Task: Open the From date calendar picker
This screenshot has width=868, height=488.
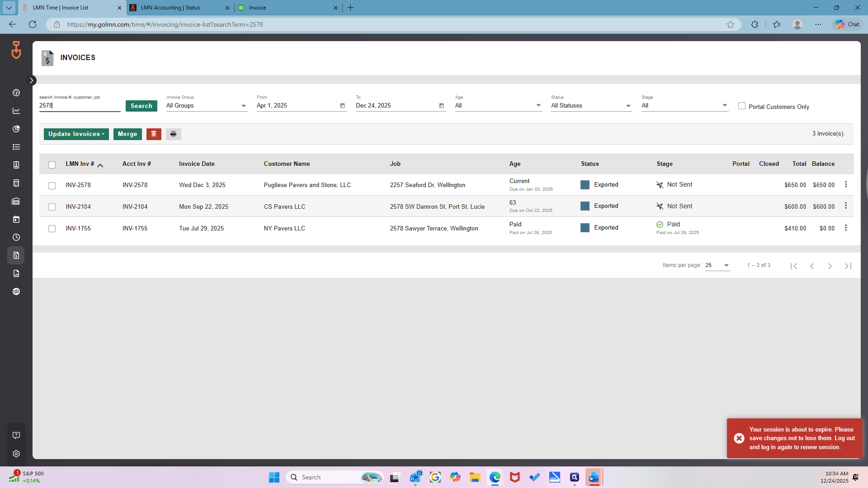Action: coord(342,106)
